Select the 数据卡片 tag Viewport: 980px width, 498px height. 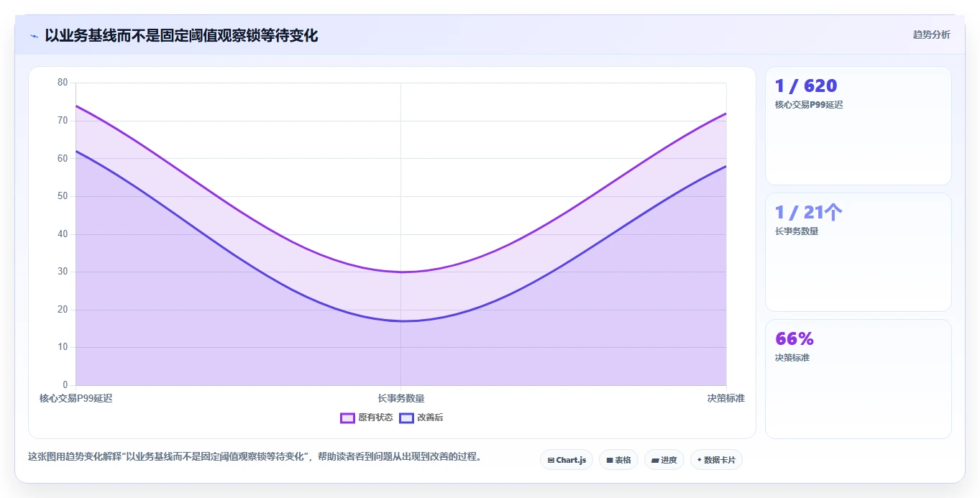tap(716, 460)
